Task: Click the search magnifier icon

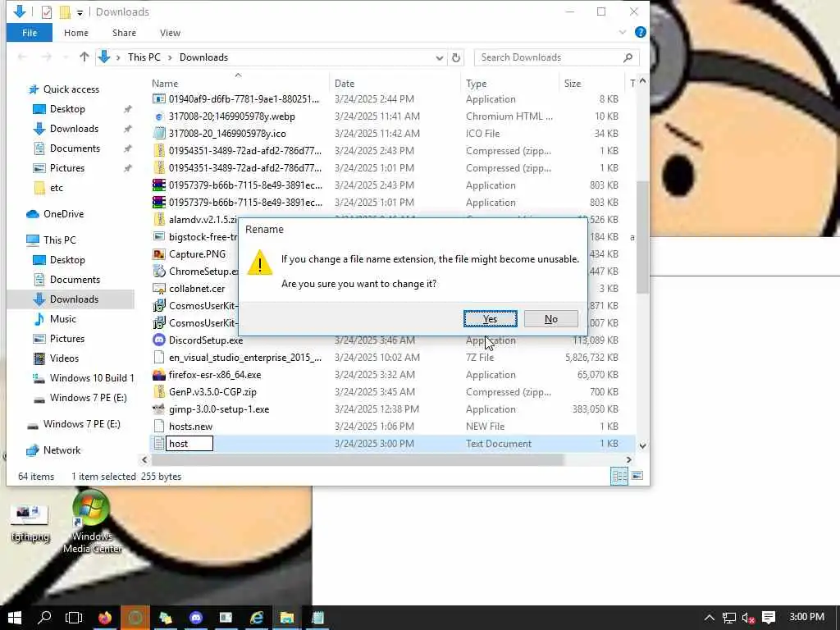Action: (x=628, y=57)
